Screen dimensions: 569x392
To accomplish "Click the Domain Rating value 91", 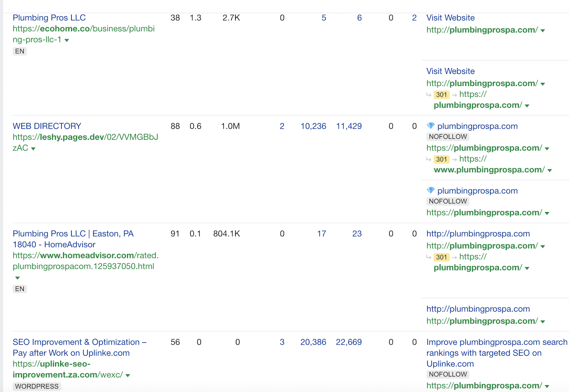I will (x=175, y=234).
